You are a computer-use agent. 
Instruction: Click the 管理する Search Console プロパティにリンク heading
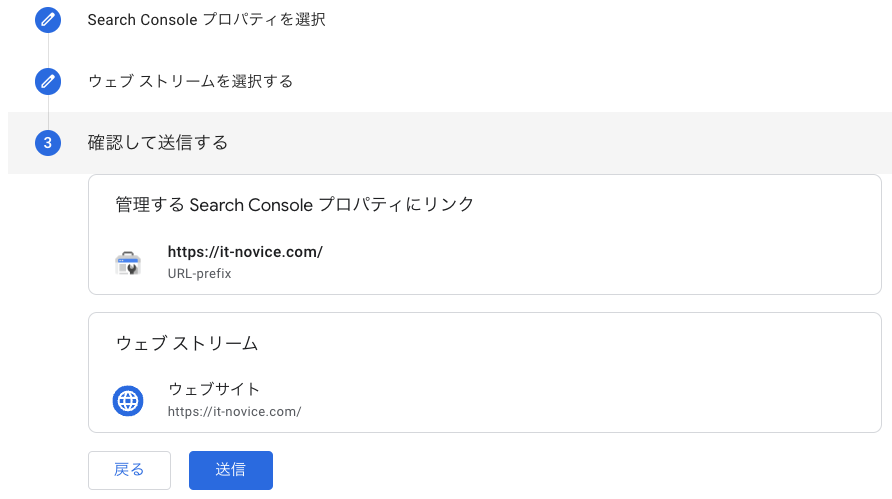point(295,204)
